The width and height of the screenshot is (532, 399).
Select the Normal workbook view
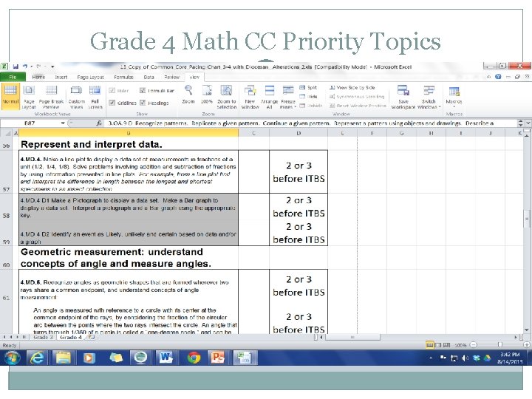tap(10, 97)
